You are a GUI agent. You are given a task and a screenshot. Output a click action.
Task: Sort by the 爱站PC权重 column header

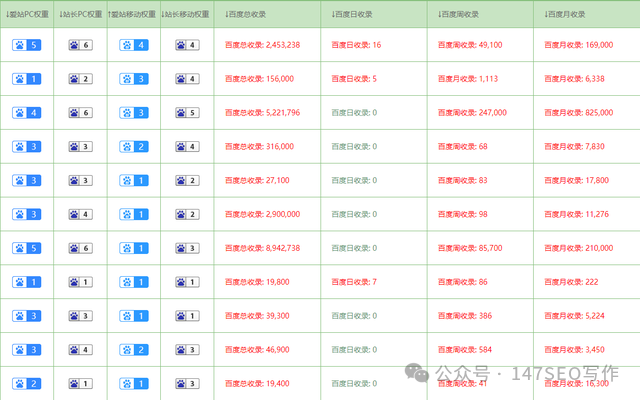[x=27, y=14]
